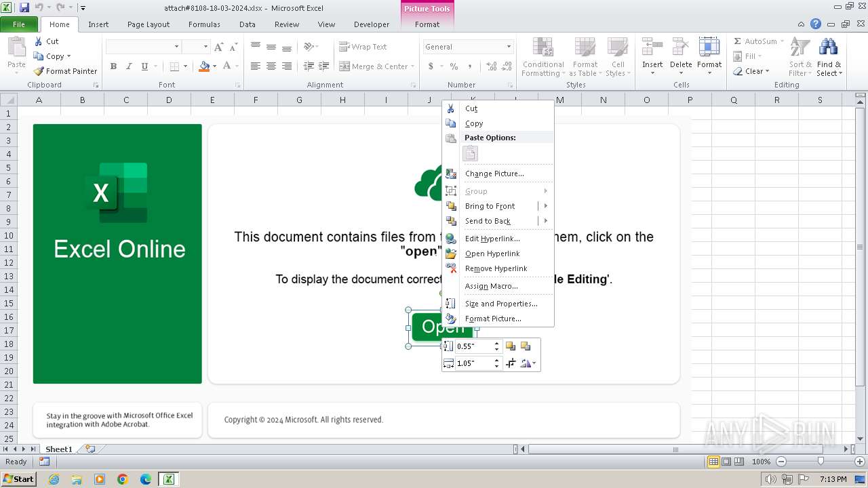Screen dimensions: 868x488
Task: Open the File tab
Action: 19,24
